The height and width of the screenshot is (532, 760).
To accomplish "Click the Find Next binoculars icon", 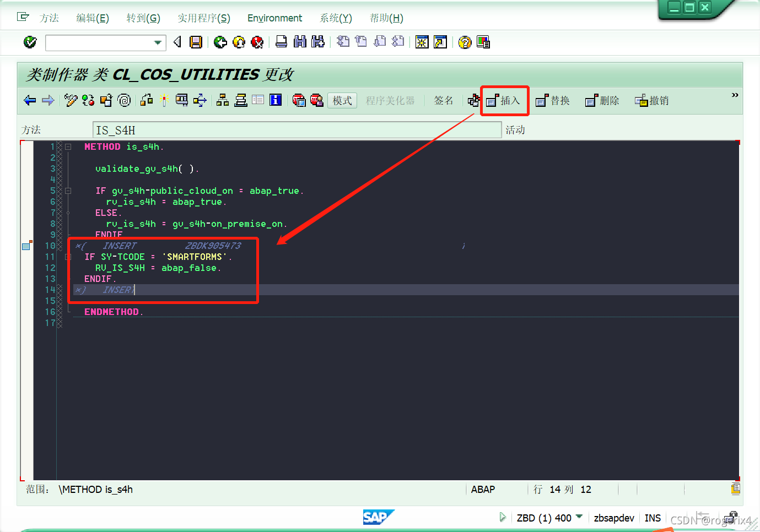I will tap(318, 42).
